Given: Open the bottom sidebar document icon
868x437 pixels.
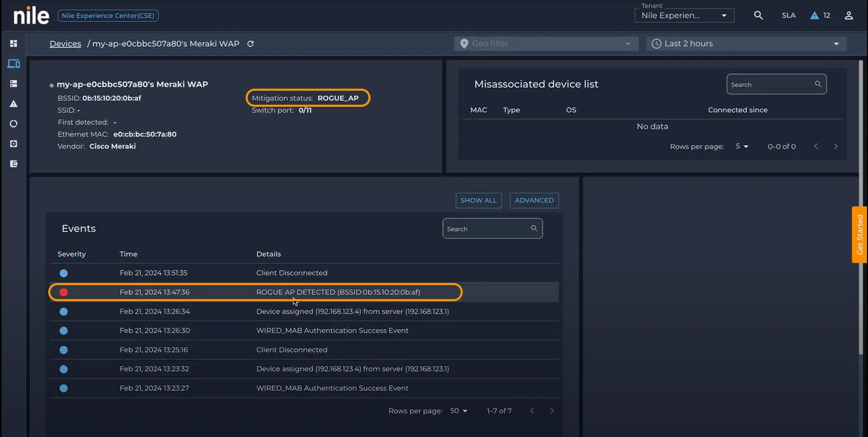Looking at the screenshot, I should click(13, 164).
